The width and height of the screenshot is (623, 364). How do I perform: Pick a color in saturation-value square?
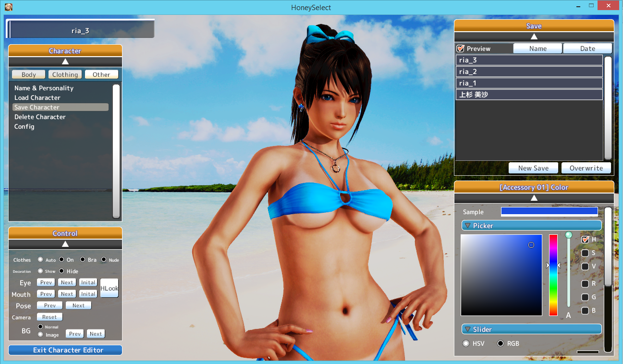501,275
